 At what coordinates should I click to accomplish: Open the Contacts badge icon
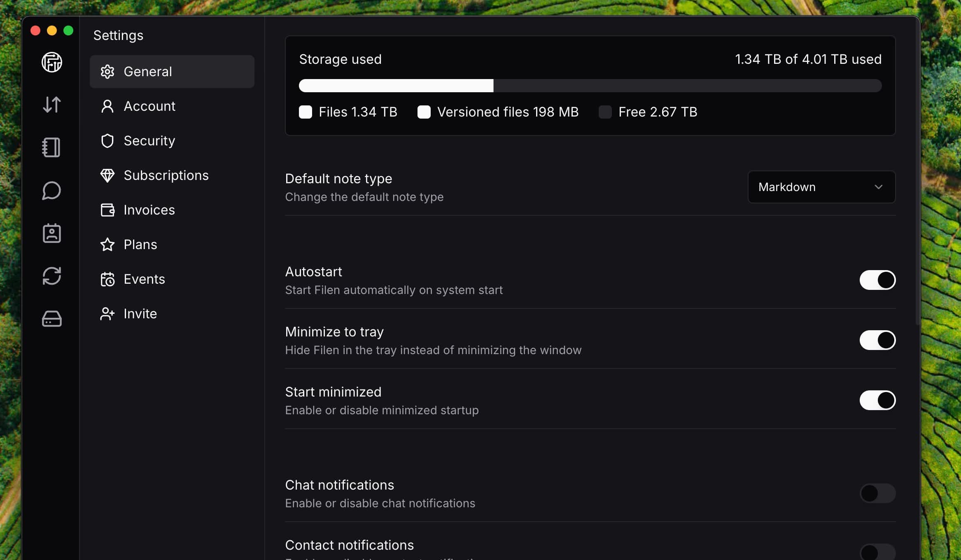click(52, 233)
